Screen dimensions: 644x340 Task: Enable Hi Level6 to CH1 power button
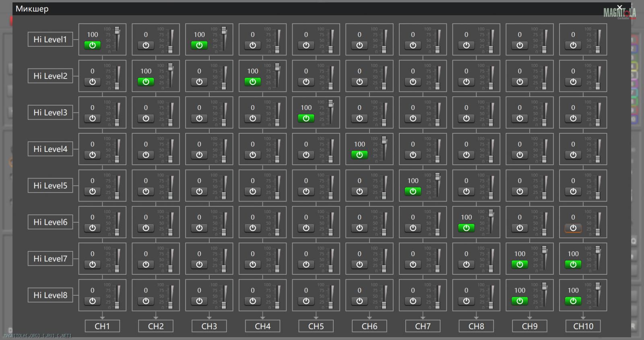pos(93,228)
